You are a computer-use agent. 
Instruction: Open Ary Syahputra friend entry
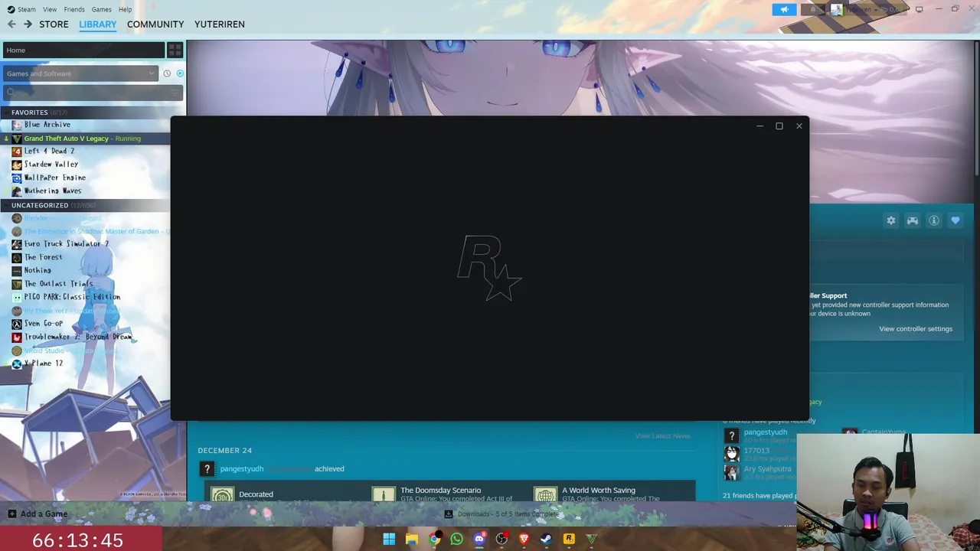767,469
